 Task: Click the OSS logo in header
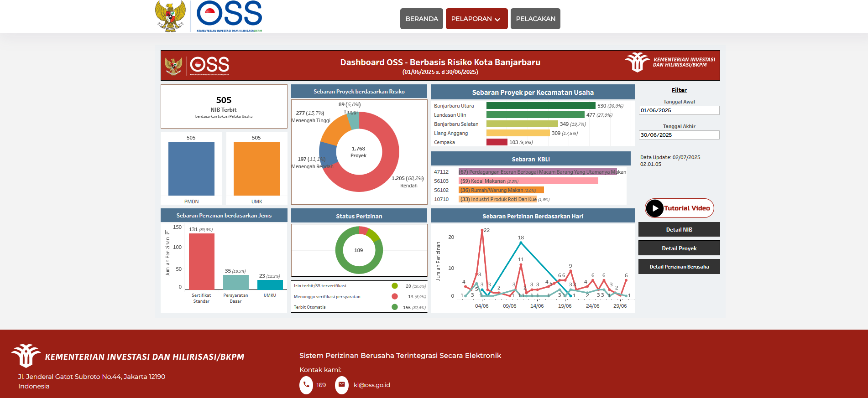(x=229, y=15)
